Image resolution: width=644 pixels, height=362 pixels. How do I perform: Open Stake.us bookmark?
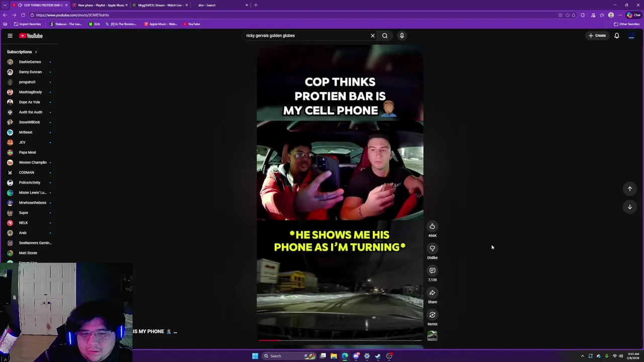pyautogui.click(x=66, y=24)
